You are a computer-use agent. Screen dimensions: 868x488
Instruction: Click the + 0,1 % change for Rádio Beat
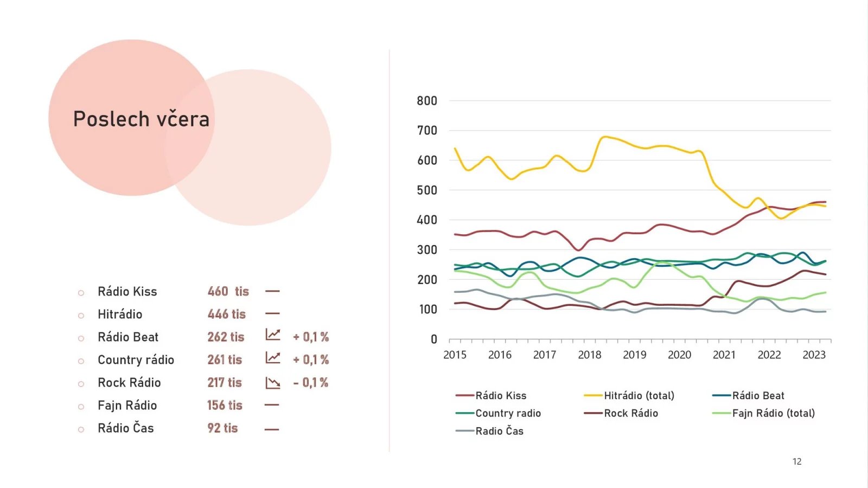[311, 337]
